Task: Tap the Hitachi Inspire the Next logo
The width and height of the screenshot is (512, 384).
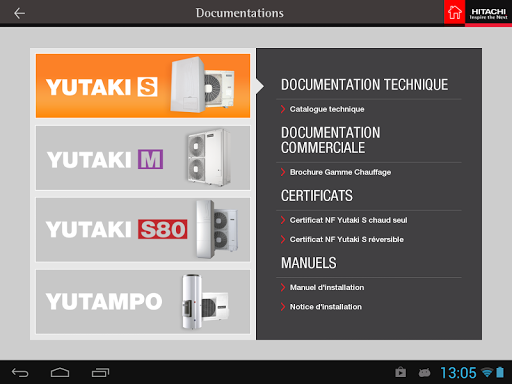Action: pos(488,13)
